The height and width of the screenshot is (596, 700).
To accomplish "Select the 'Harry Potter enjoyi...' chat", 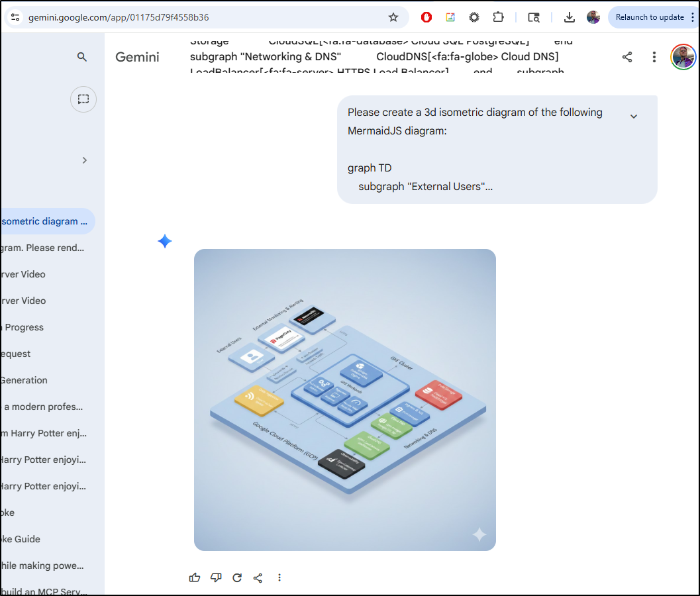I will [44, 460].
